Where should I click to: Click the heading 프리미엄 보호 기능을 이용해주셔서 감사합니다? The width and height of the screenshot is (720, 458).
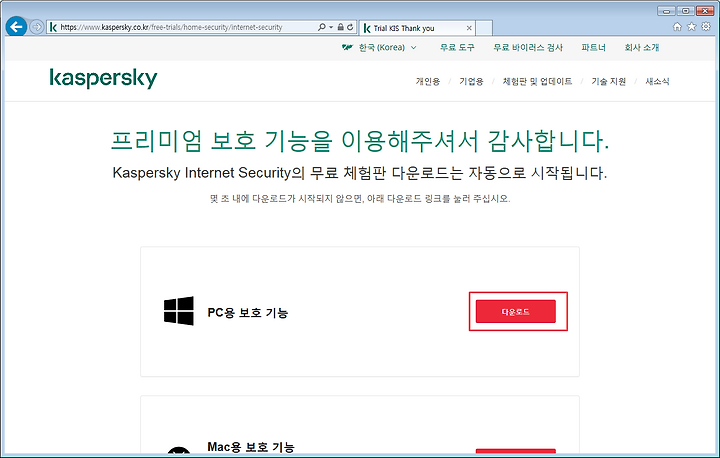coord(360,141)
